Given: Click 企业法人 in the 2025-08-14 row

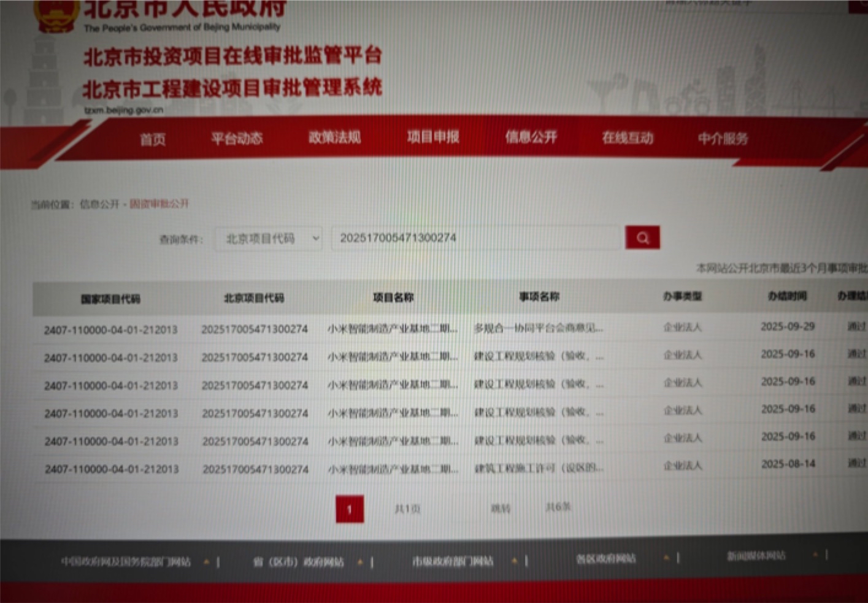Looking at the screenshot, I should (x=682, y=466).
